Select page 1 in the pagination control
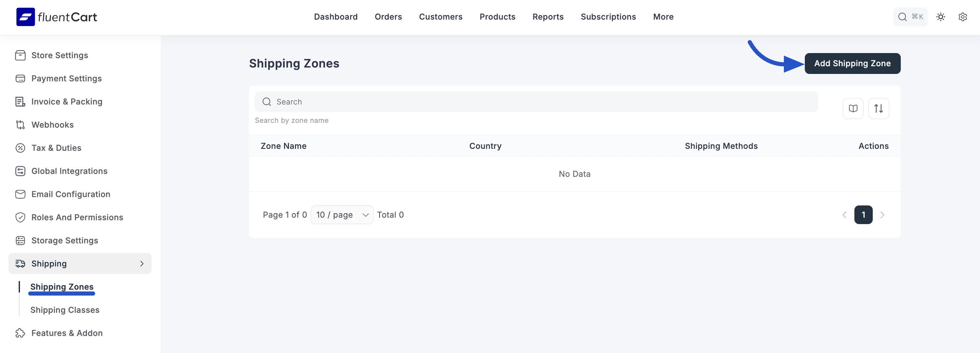Viewport: 980px width, 353px height. point(864,215)
